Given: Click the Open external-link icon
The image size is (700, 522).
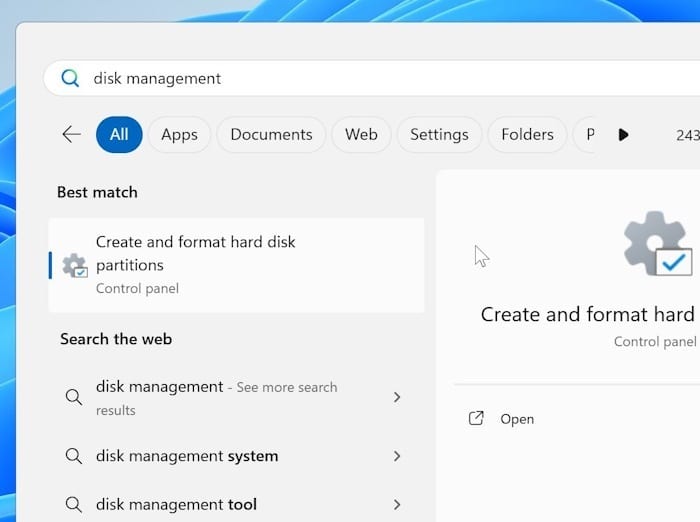Looking at the screenshot, I should pos(477,419).
